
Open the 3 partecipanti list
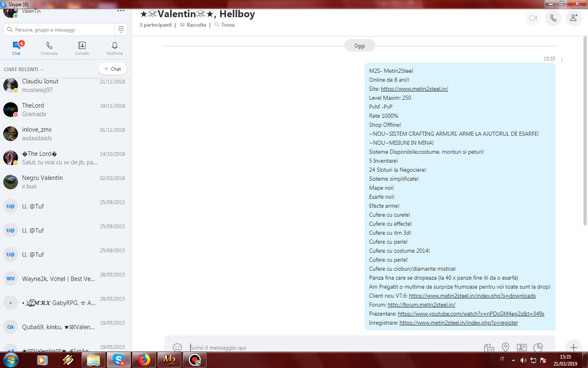pos(156,25)
